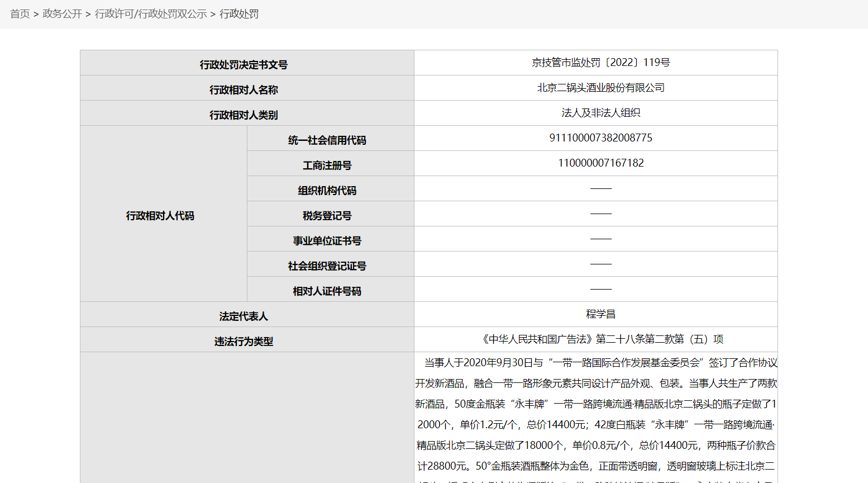The image size is (868, 483).
Task: Select value 法人及非法人组织
Action: pyautogui.click(x=601, y=113)
